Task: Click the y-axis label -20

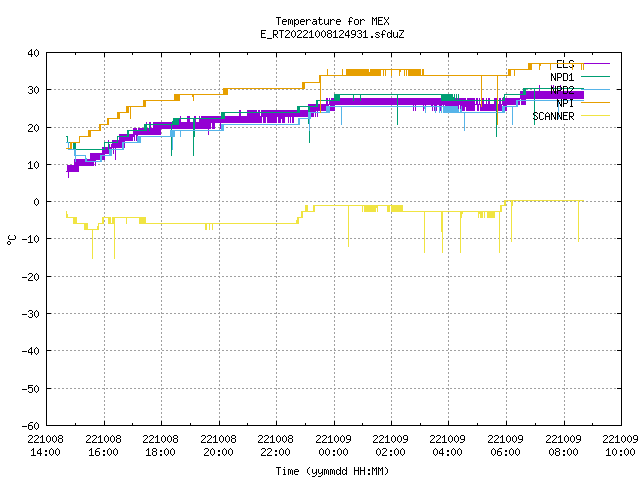Action: coord(31,277)
